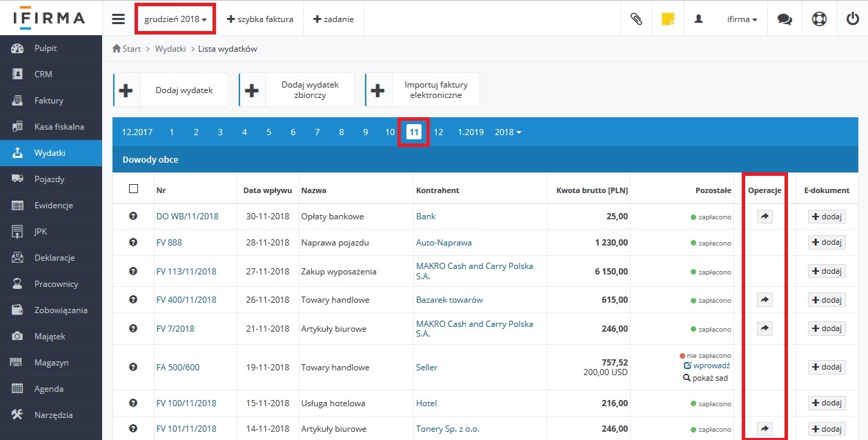Open the yellow sticky note icon
Viewport: 868px width, 440px height.
667,19
